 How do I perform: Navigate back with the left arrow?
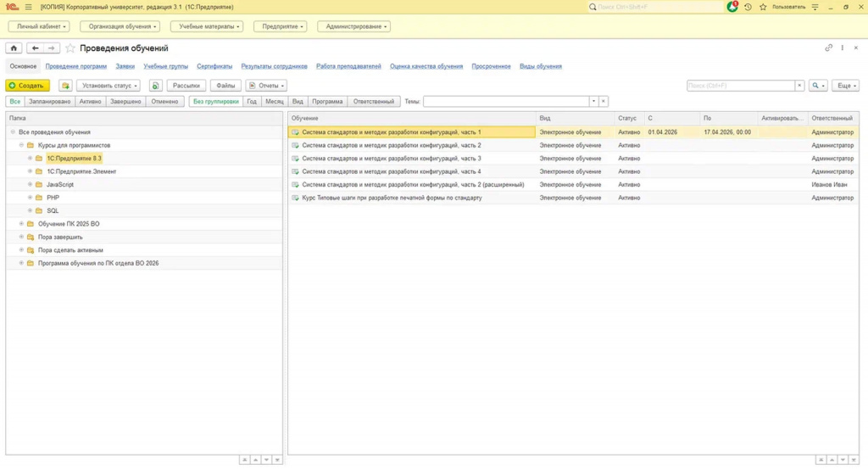tap(35, 48)
